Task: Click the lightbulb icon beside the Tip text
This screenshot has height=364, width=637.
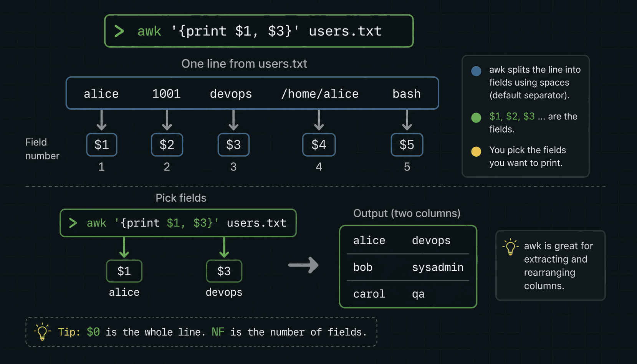Action: (42, 332)
